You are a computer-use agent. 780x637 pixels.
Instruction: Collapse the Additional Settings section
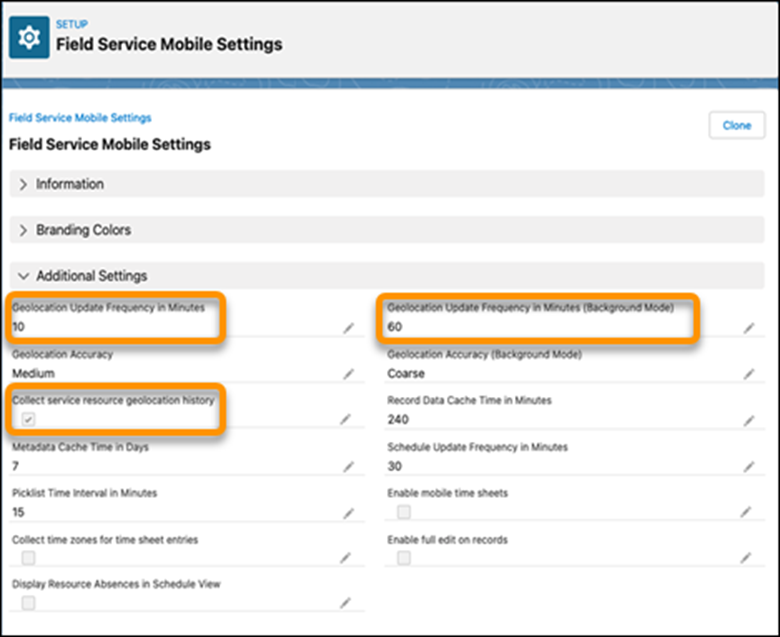pos(387,275)
